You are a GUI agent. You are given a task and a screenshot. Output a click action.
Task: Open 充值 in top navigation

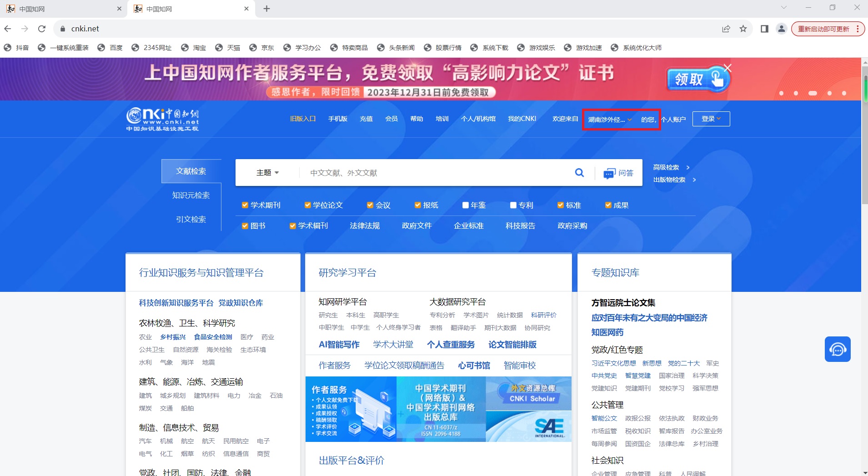pos(366,119)
